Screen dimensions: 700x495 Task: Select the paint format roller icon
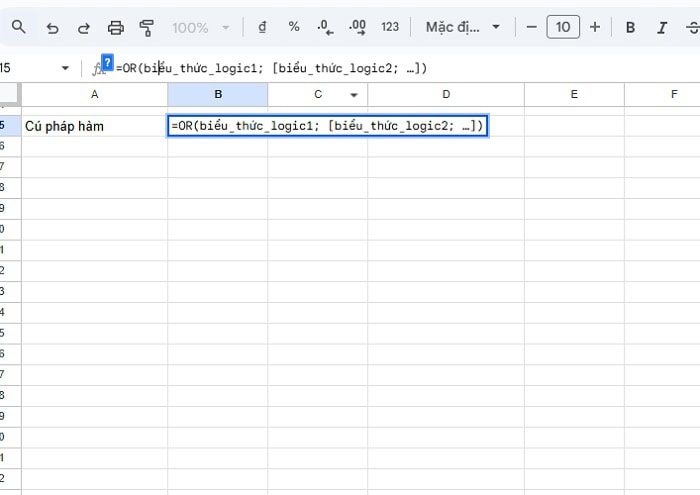(x=147, y=27)
